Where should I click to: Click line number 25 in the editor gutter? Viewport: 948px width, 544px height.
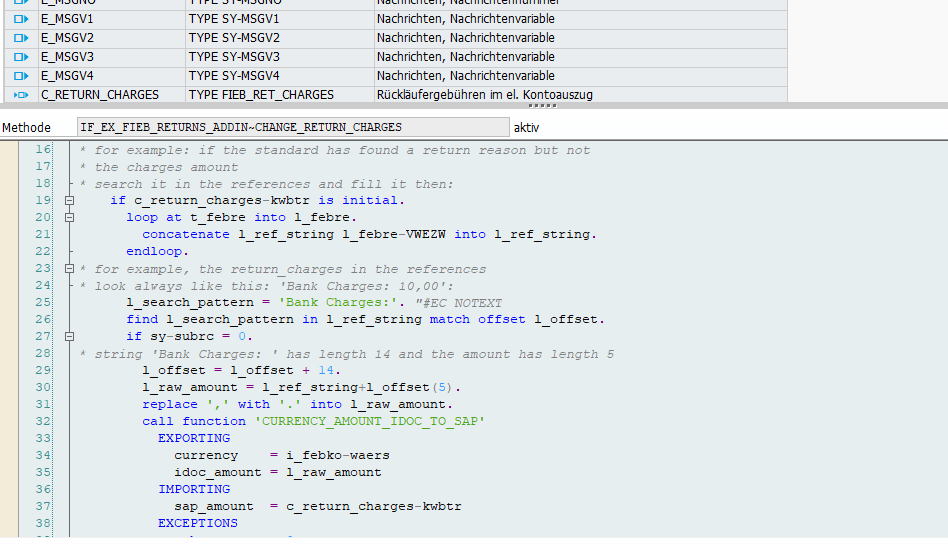point(42,303)
